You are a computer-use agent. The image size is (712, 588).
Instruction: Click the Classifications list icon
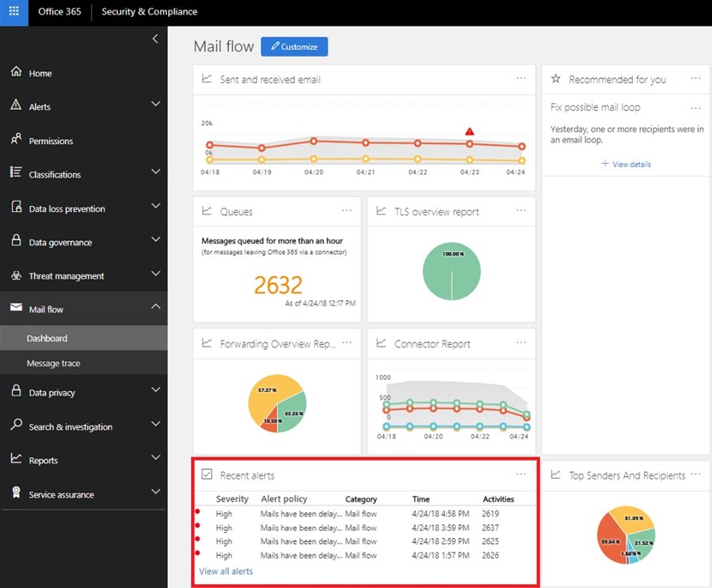[16, 172]
